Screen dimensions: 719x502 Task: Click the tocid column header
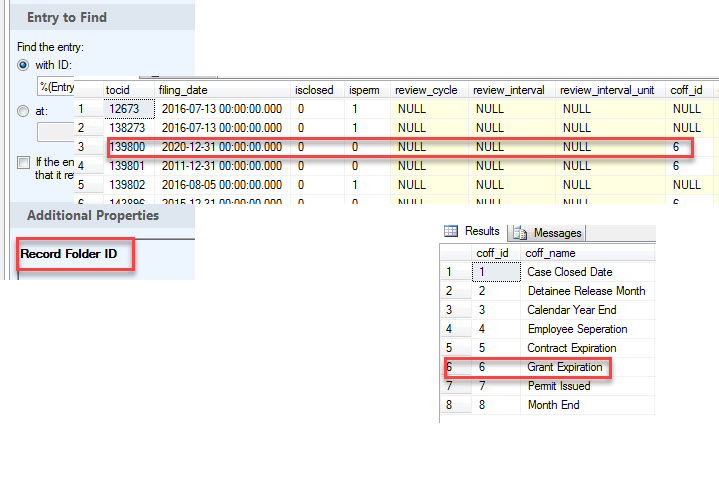128,90
